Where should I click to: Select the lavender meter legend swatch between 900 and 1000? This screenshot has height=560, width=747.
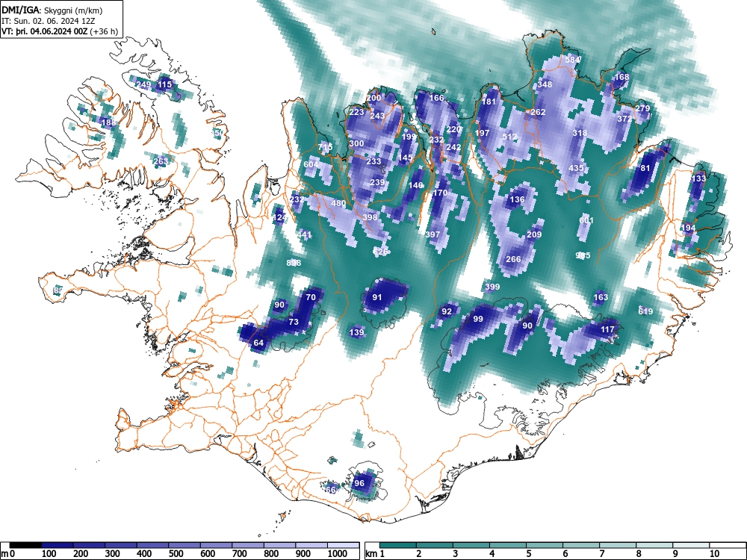(311, 545)
